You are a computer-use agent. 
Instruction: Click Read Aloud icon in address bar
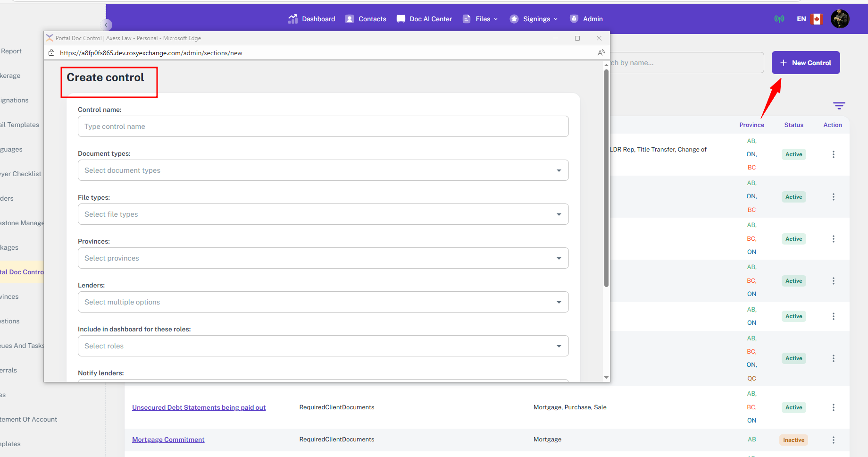[x=601, y=53]
